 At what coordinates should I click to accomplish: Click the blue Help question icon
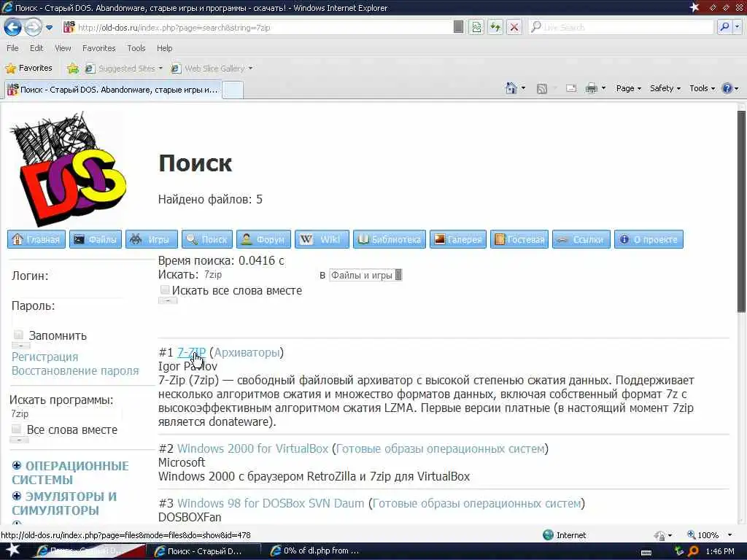click(x=727, y=88)
